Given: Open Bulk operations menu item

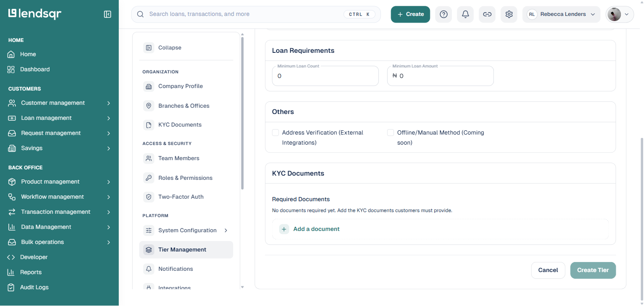Looking at the screenshot, I should (59, 242).
